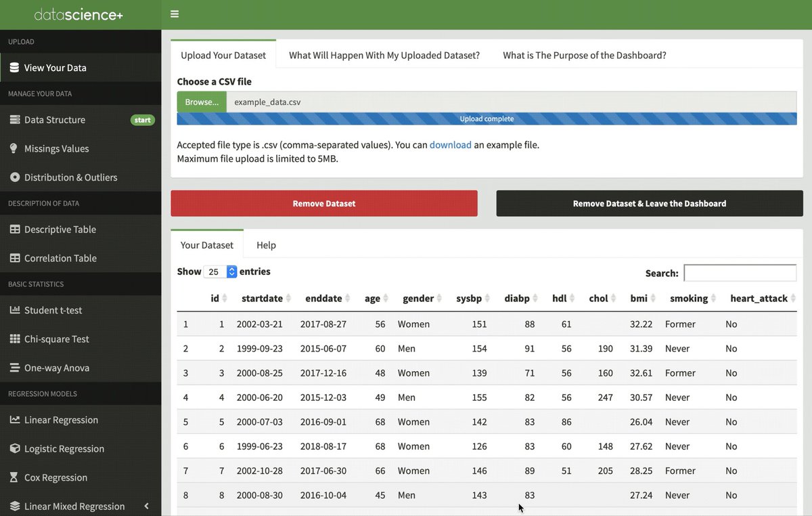
Task: Focus the table Search input field
Action: point(740,273)
